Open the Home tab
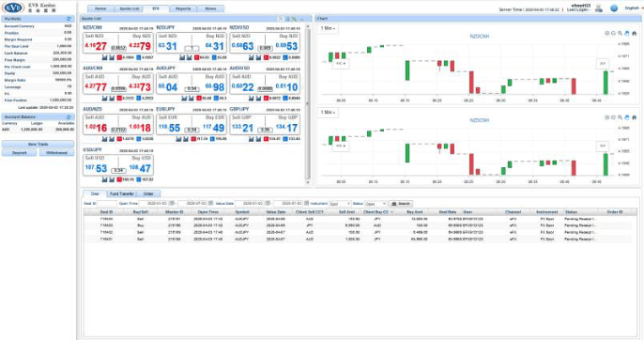 pyautogui.click(x=100, y=8)
